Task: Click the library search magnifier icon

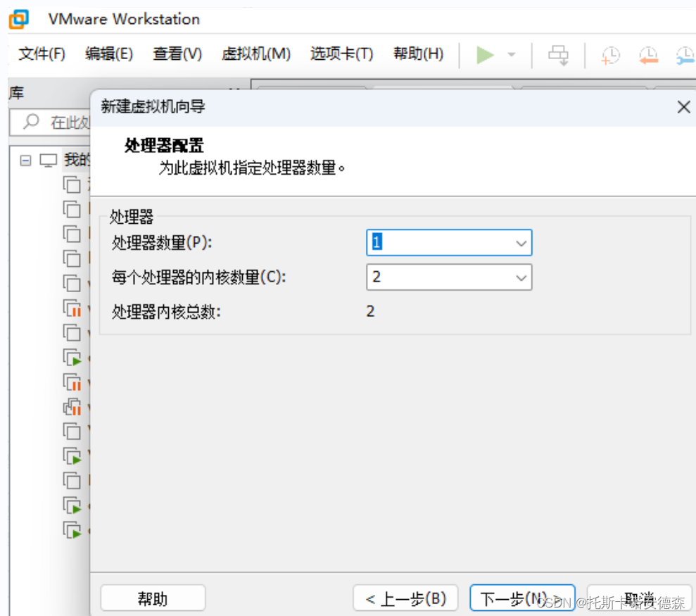Action: pos(31,121)
